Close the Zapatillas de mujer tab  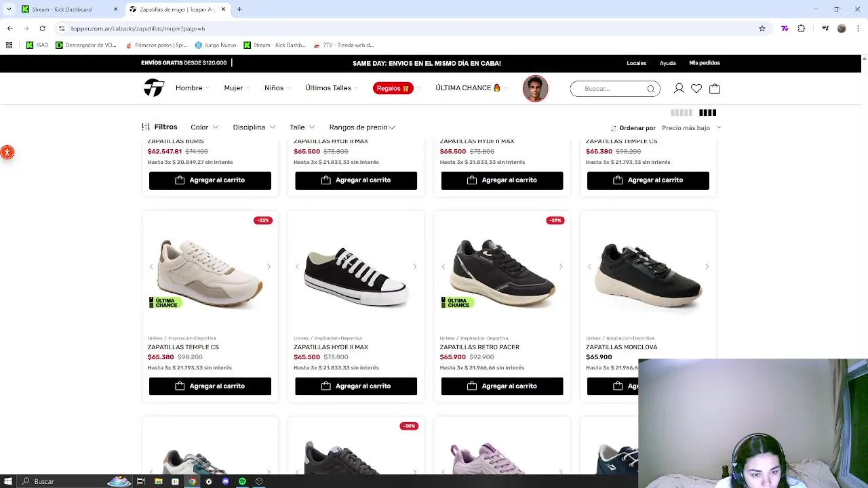[x=223, y=9]
